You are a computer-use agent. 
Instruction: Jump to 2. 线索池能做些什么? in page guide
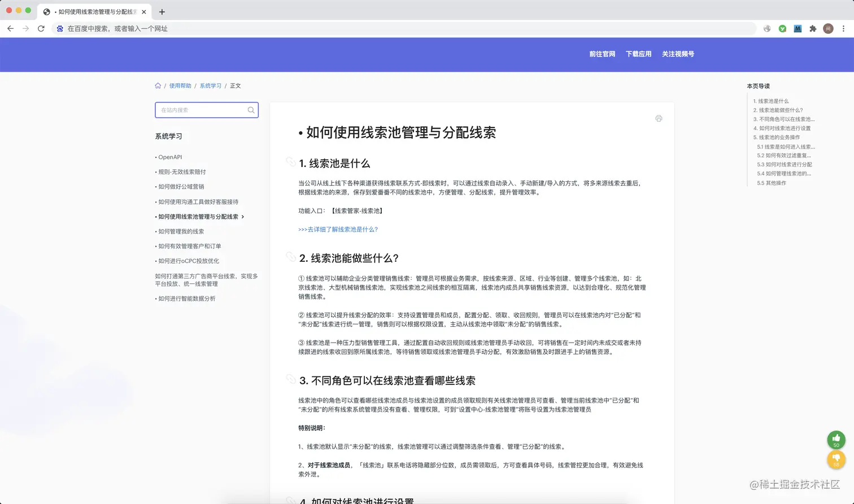[778, 110]
